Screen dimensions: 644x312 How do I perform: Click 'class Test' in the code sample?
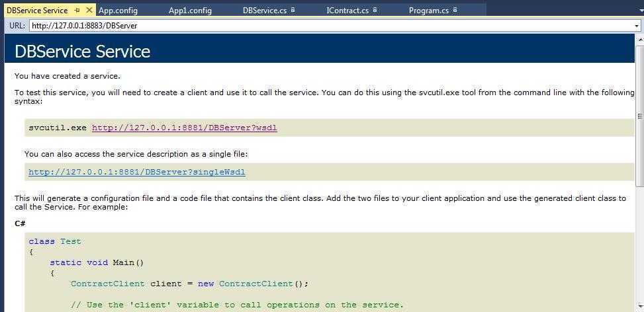[x=55, y=241]
